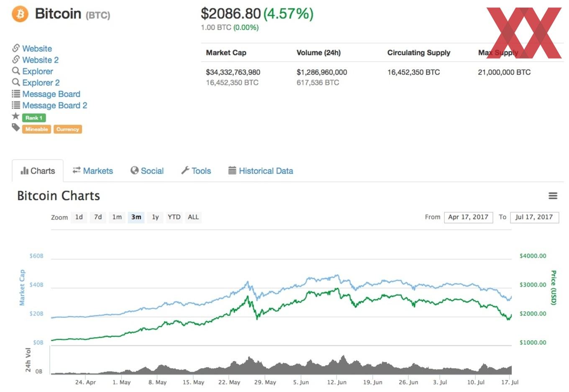Image resolution: width=569 pixels, height=392 pixels.
Task: Switch to the Tools tab
Action: 196,171
